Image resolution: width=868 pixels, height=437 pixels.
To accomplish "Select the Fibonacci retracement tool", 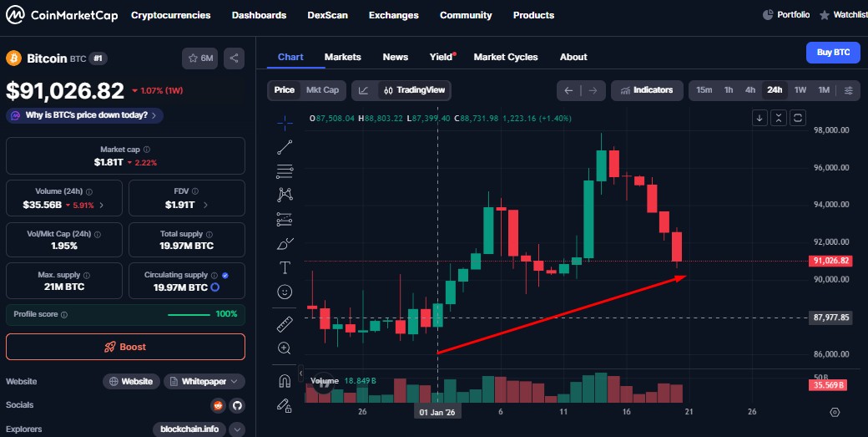I will [x=285, y=171].
